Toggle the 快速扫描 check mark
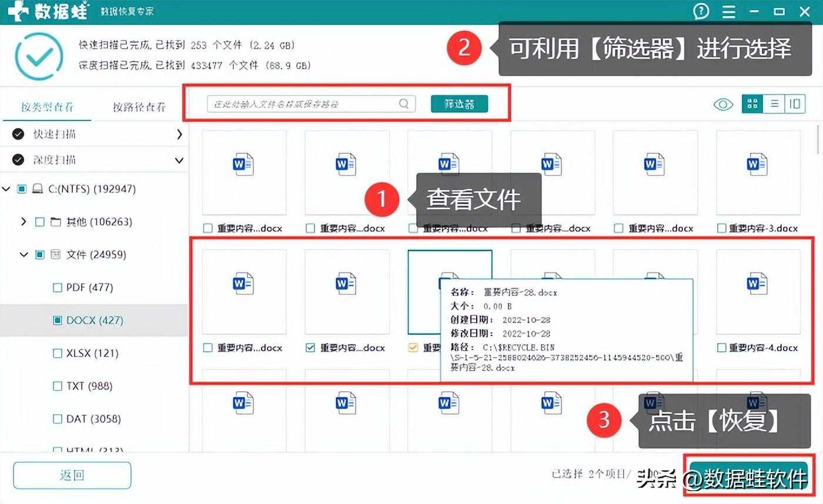 coord(18,135)
